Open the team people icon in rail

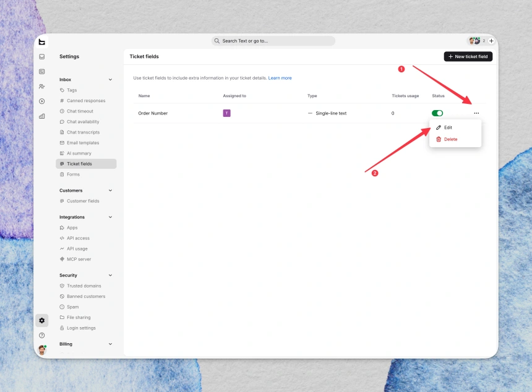41,87
